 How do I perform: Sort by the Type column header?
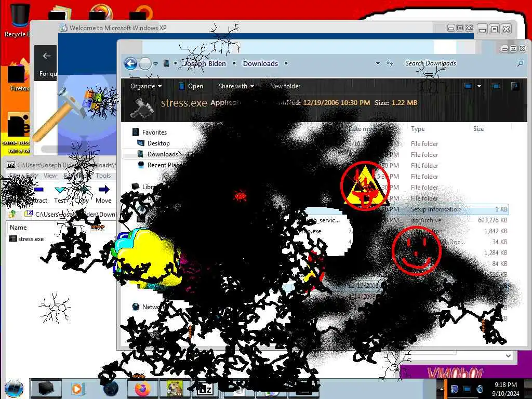pos(418,129)
